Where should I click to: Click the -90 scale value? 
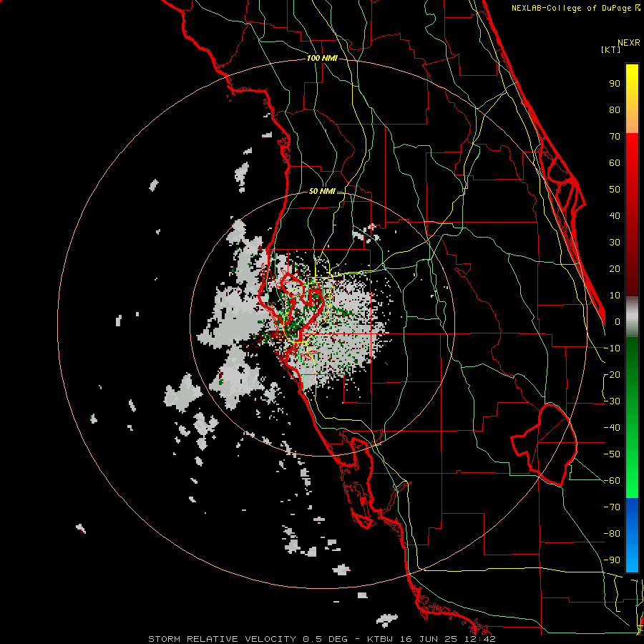pyautogui.click(x=612, y=560)
